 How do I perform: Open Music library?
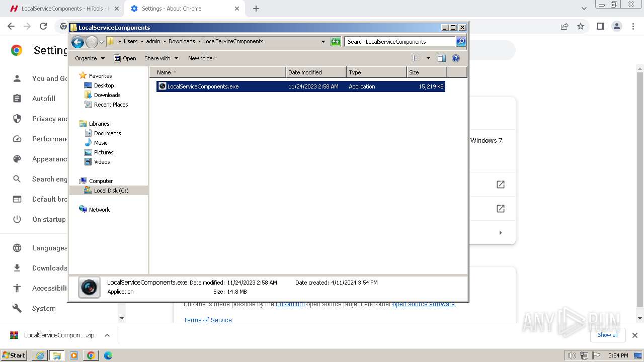click(x=101, y=143)
